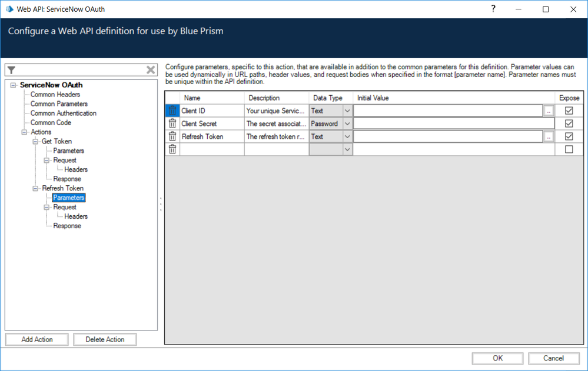This screenshot has width=588, height=371.
Task: Clear the tree filter with the X icon
Action: pyautogui.click(x=151, y=70)
